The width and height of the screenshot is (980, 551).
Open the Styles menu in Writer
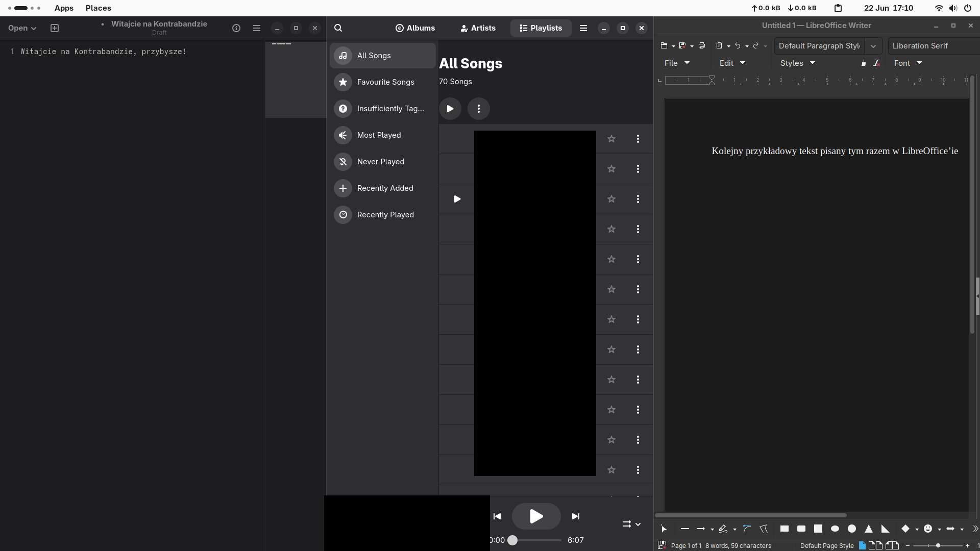[x=797, y=63]
